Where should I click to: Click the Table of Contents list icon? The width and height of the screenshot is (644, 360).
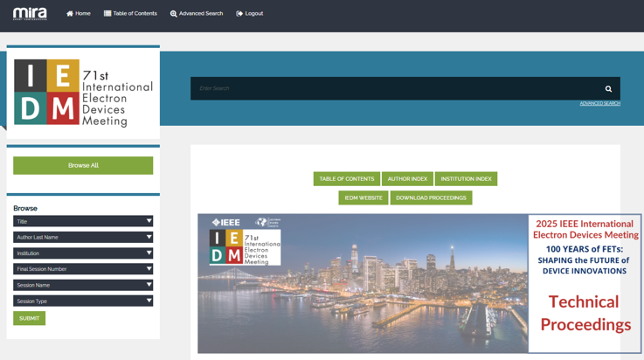[107, 14]
